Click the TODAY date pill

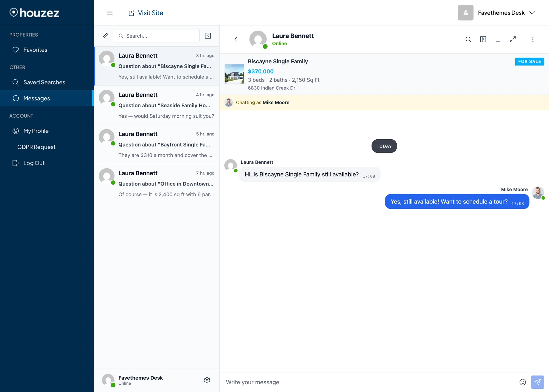pyautogui.click(x=384, y=146)
